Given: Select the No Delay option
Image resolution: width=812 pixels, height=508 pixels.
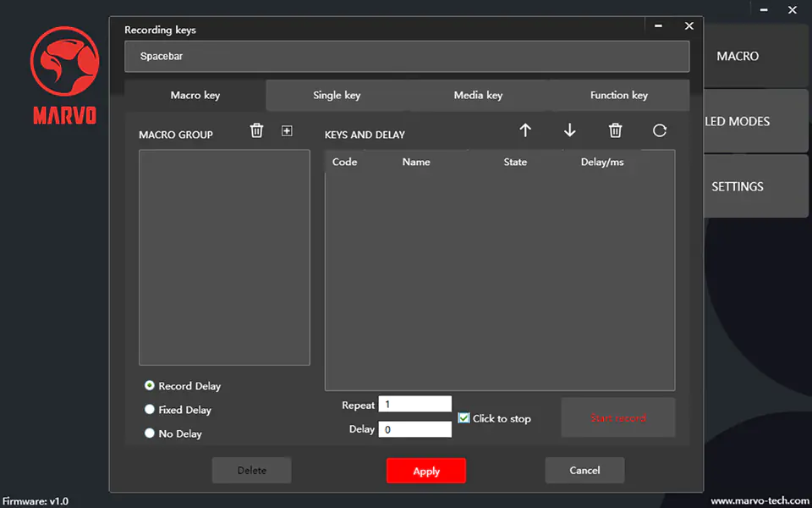Looking at the screenshot, I should tap(150, 433).
